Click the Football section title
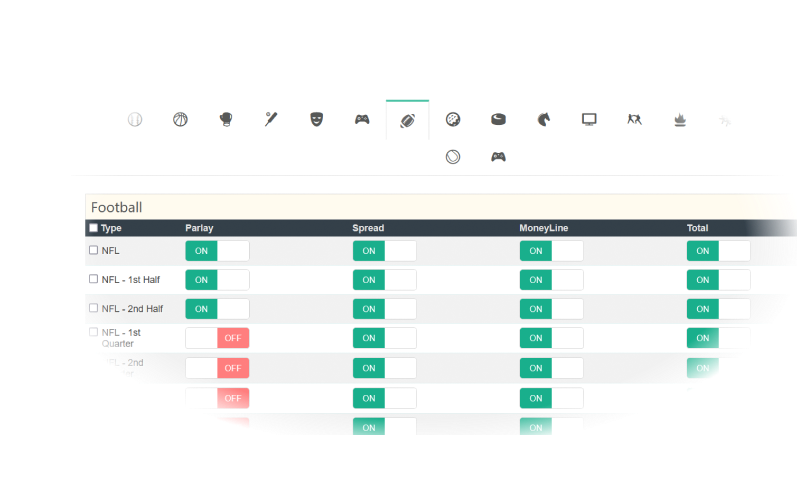Screen dimensions: 797x484 coord(116,207)
